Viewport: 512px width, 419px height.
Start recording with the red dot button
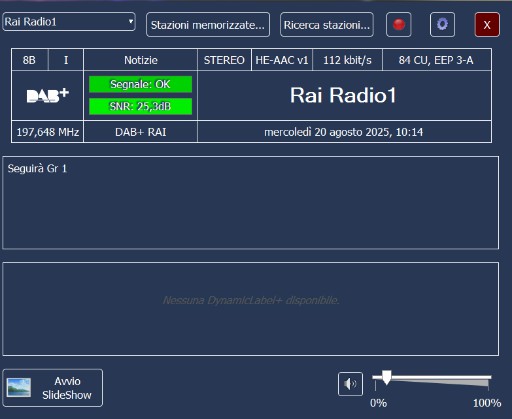(x=399, y=25)
